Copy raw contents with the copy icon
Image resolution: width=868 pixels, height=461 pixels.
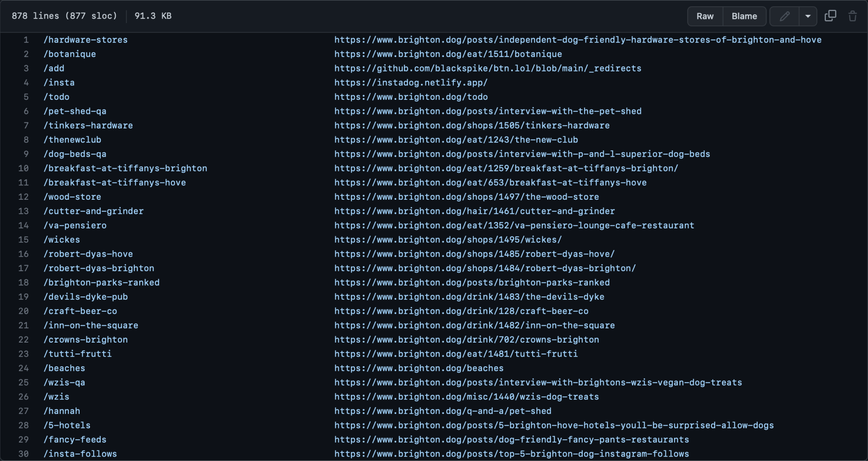click(830, 16)
